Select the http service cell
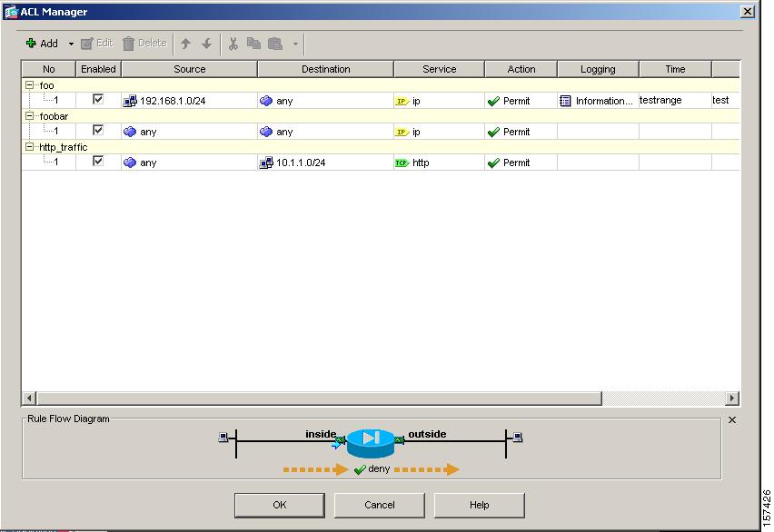This screenshot has height=532, width=774. [x=440, y=163]
